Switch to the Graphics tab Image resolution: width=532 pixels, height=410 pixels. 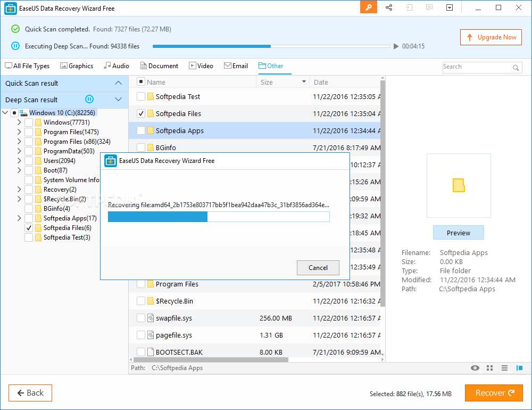click(x=77, y=66)
